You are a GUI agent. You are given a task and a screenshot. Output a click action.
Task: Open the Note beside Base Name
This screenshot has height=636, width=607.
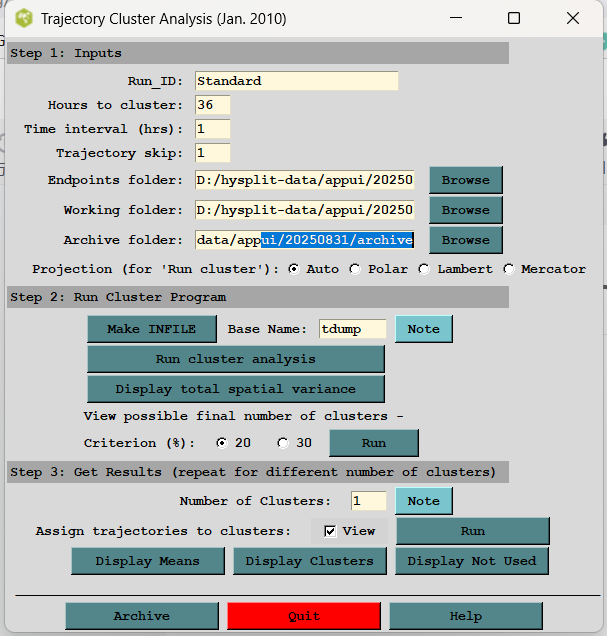pyautogui.click(x=423, y=329)
